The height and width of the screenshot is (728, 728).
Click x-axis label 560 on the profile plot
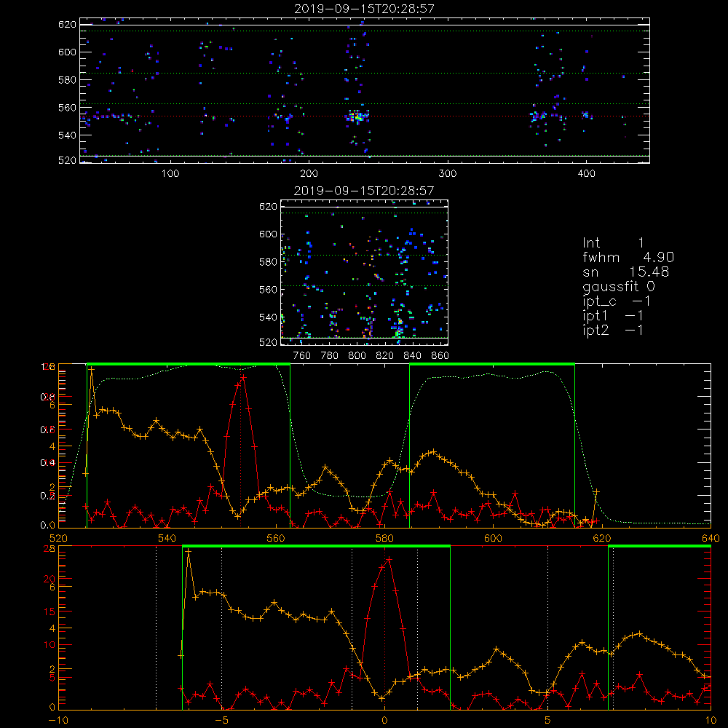click(276, 538)
